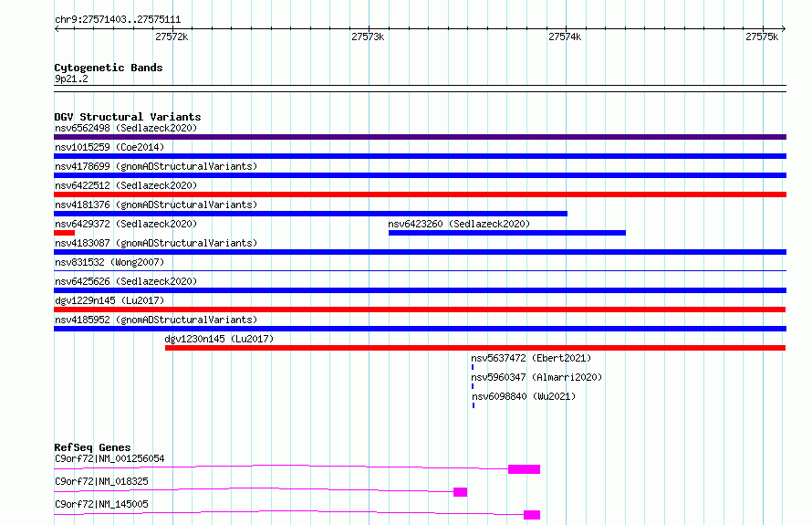The width and height of the screenshot is (812, 525).
Task: Click variant label nsv6429372 (Sedlazeck2020)
Action: click(126, 224)
